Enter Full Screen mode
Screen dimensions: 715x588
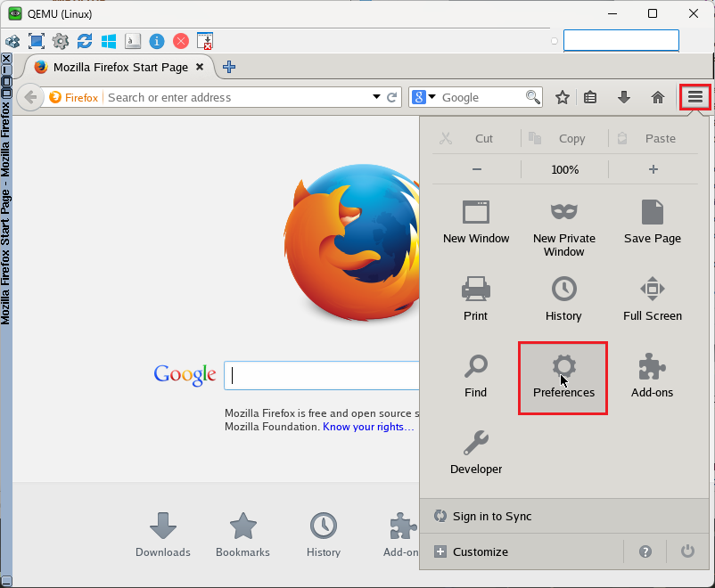652,299
